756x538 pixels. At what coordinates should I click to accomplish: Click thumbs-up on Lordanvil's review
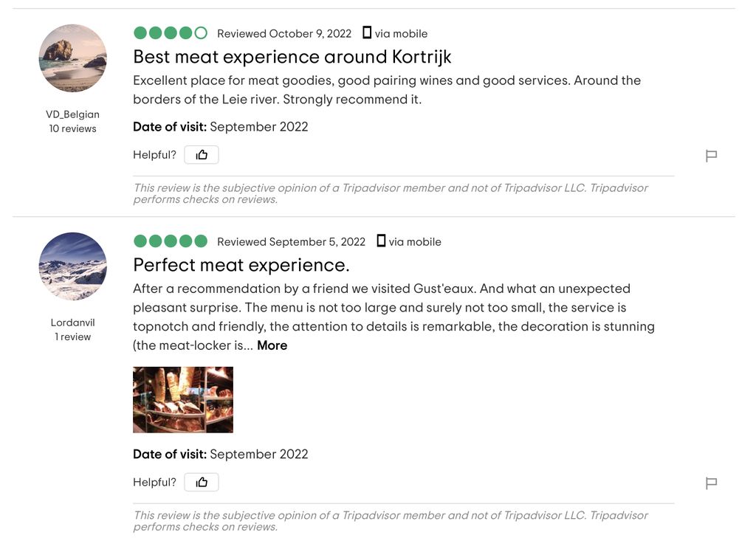click(x=202, y=482)
